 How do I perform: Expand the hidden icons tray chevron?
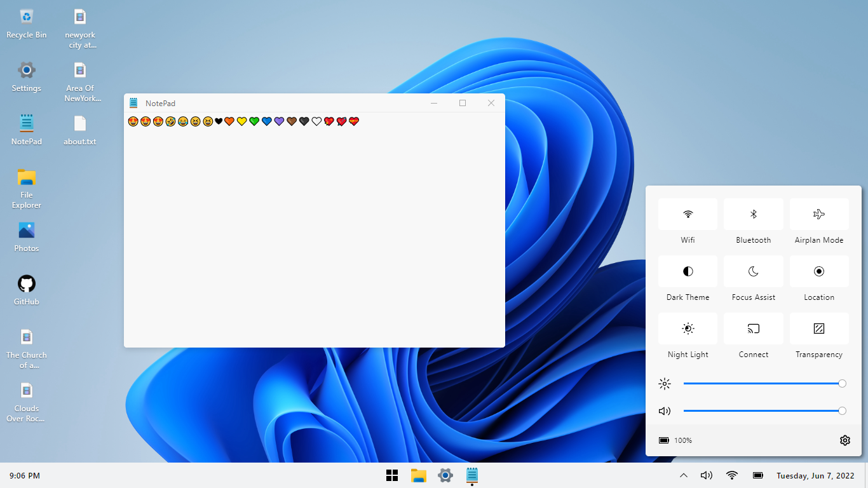(684, 475)
